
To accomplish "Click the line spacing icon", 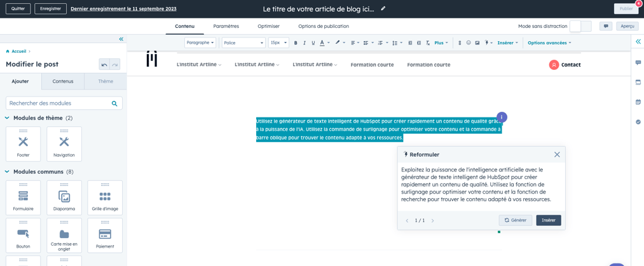I will pyautogui.click(x=395, y=43).
